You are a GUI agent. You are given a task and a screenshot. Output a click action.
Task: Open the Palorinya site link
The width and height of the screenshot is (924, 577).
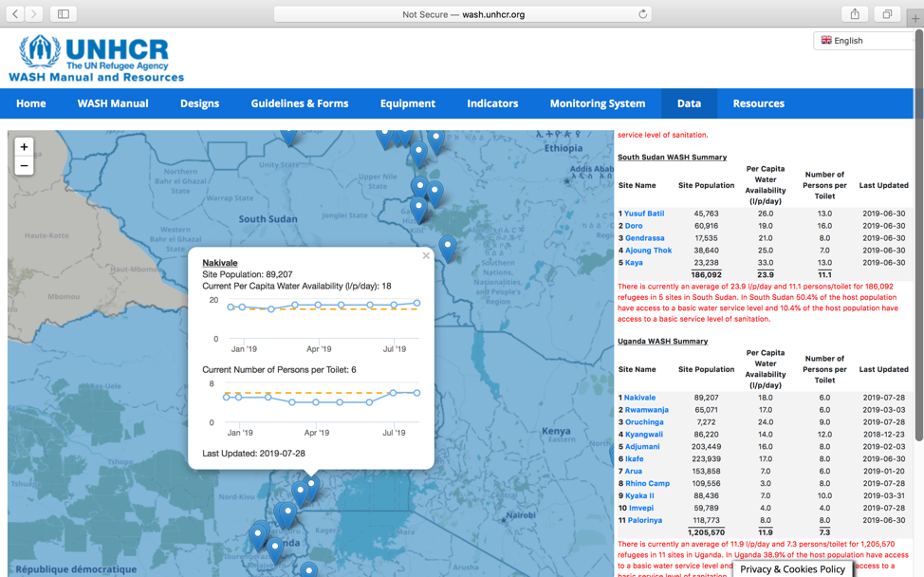pos(645,520)
